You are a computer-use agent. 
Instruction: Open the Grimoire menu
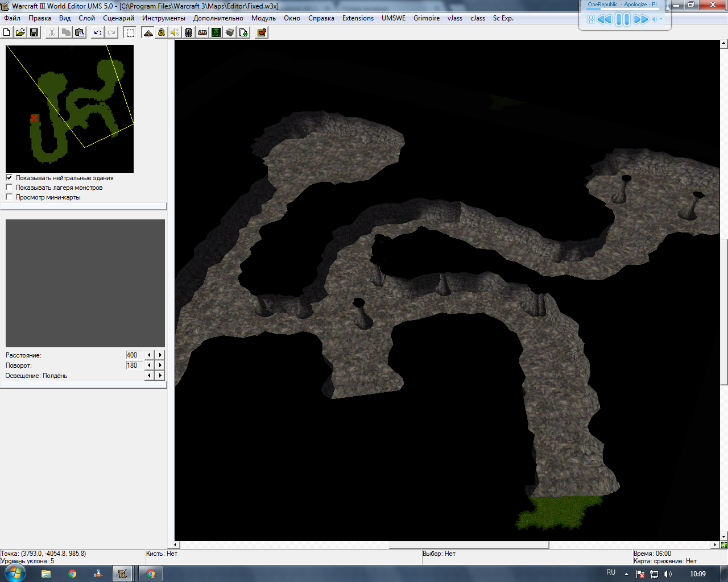click(x=427, y=18)
